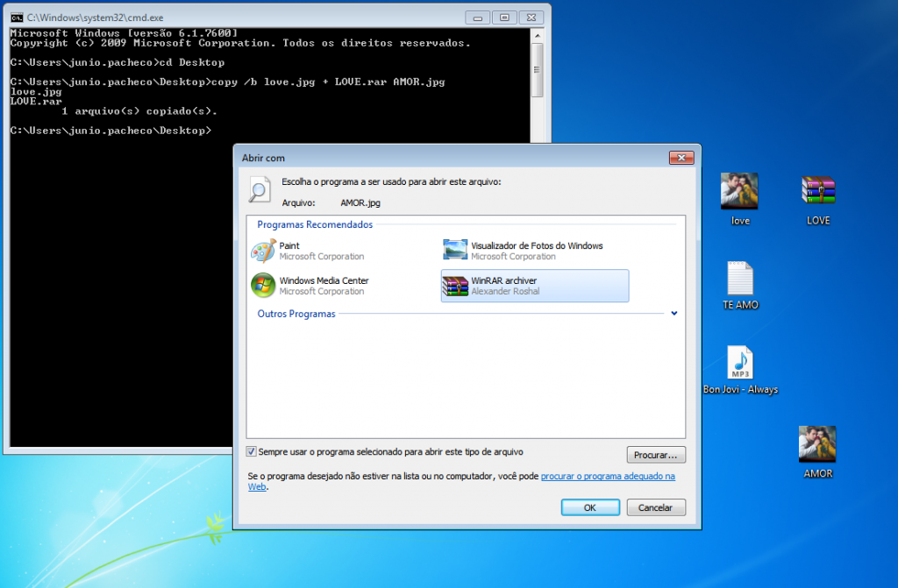The width and height of the screenshot is (898, 588).
Task: Click the 'AMOR.jpg' file name text
Action: pos(360,202)
